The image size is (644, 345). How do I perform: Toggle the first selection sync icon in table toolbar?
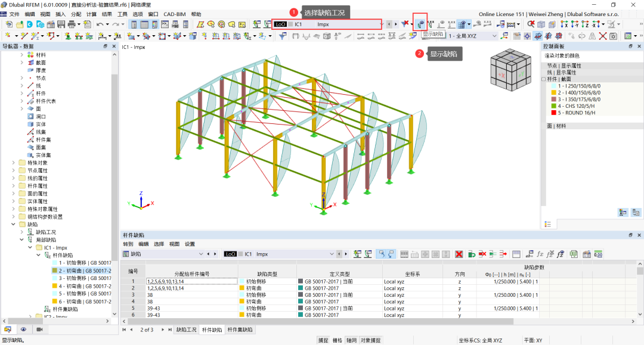(x=382, y=254)
